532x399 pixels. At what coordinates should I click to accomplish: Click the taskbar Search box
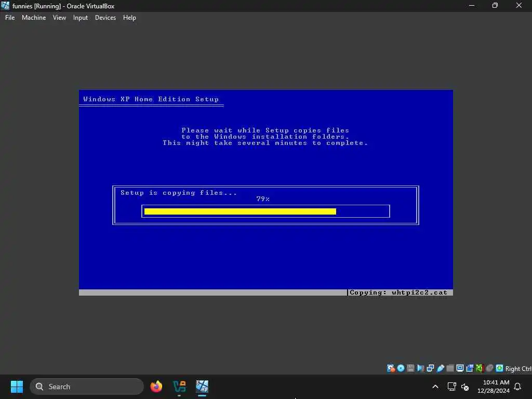[87, 387]
